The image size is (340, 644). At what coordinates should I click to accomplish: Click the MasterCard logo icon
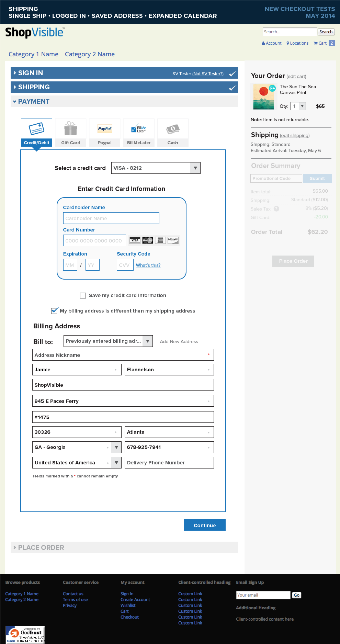[148, 240]
